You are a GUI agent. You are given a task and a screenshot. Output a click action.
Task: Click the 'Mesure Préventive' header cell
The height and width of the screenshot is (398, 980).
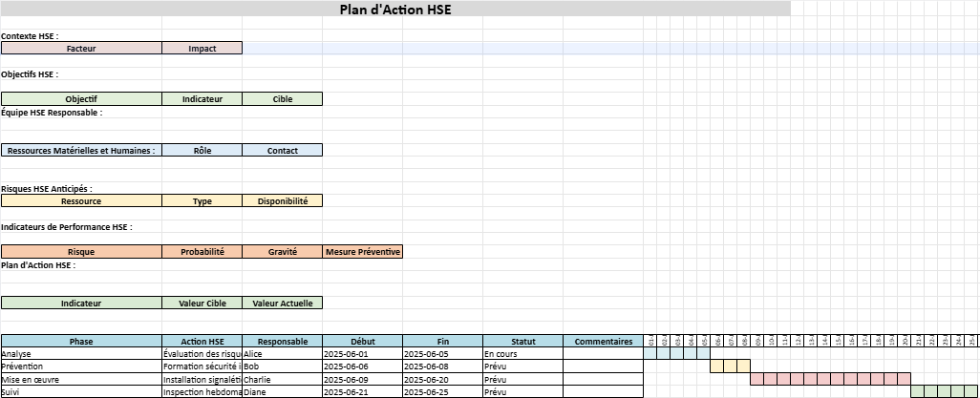[x=363, y=252]
